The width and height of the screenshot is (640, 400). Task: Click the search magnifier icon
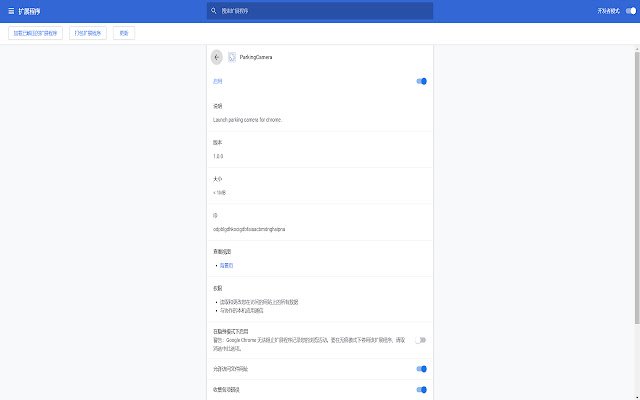(x=213, y=11)
